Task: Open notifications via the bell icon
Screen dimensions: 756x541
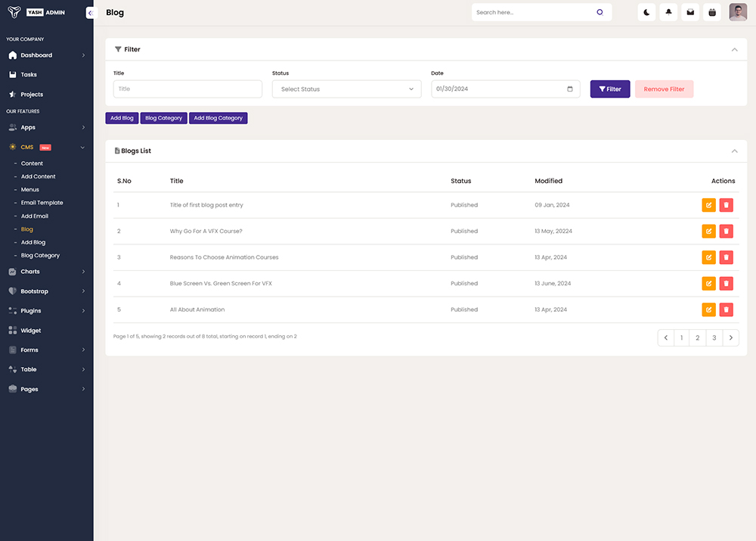Action: click(669, 13)
